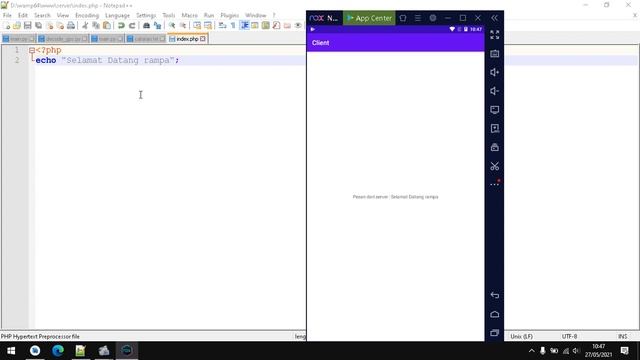The width and height of the screenshot is (640, 360).
Task: Go to Android home in Nox sidebar
Action: click(494, 314)
